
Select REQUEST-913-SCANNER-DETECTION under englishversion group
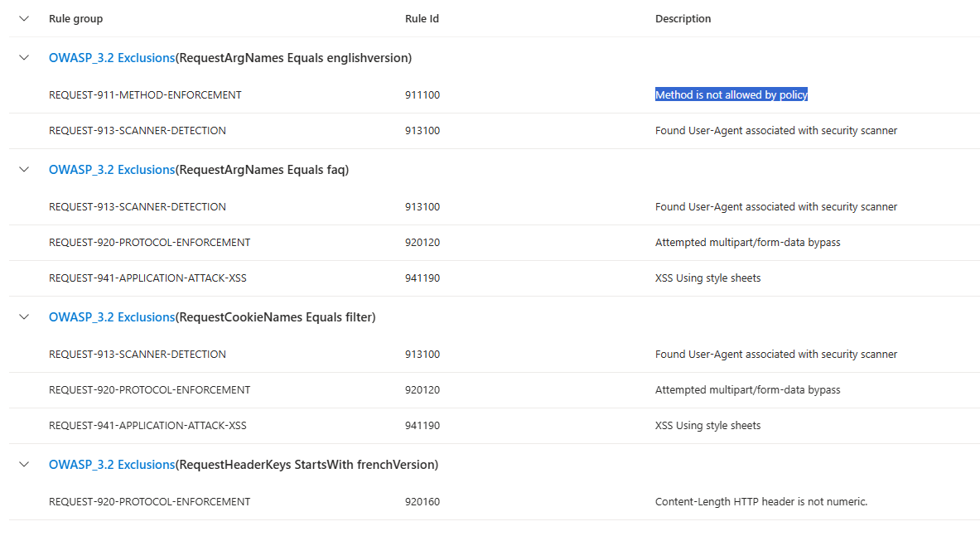[137, 131]
